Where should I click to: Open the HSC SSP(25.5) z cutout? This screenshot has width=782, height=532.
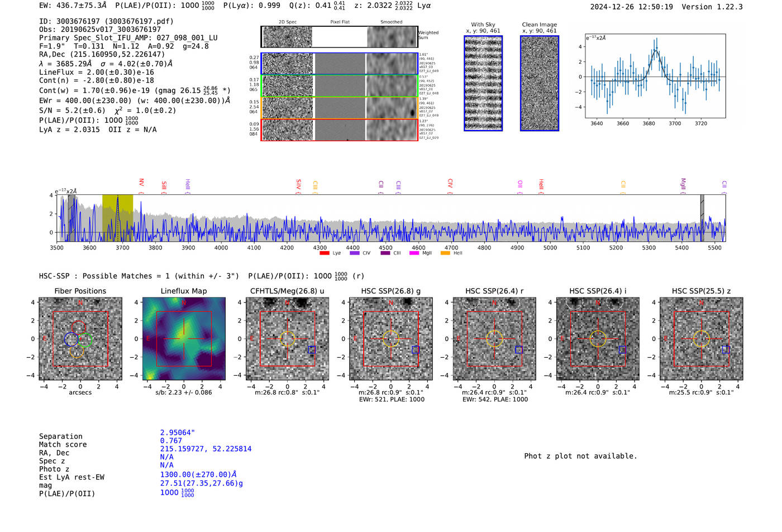[702, 338]
